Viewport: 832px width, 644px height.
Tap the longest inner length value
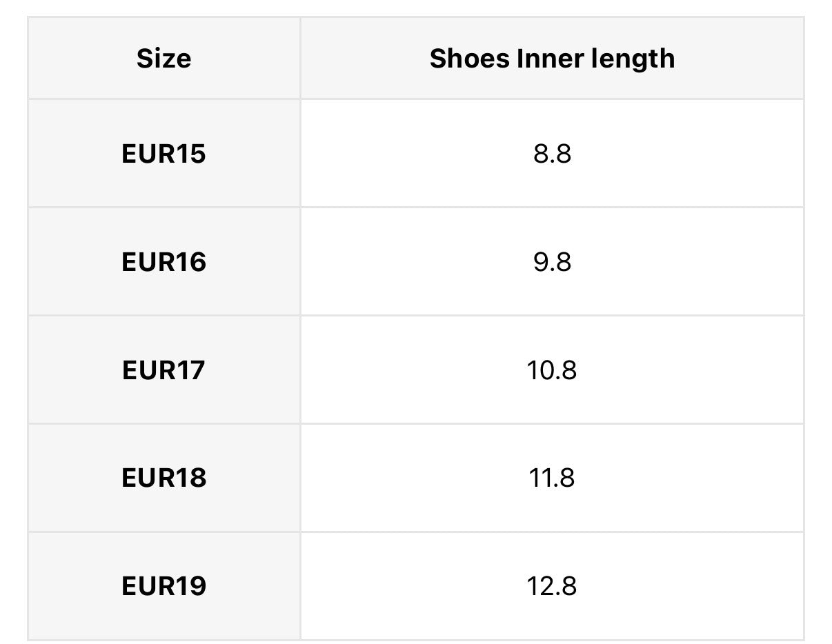tap(552, 586)
